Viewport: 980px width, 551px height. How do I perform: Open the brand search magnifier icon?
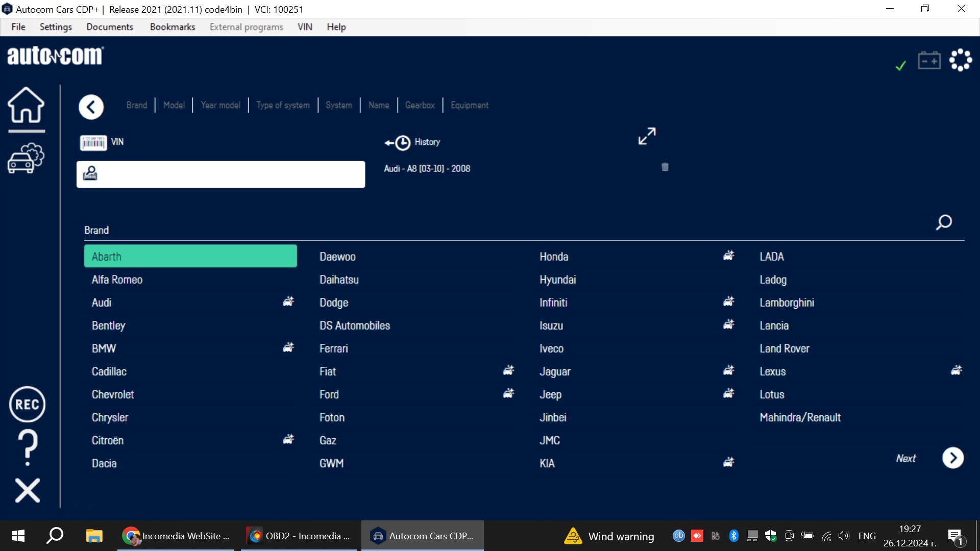point(944,222)
